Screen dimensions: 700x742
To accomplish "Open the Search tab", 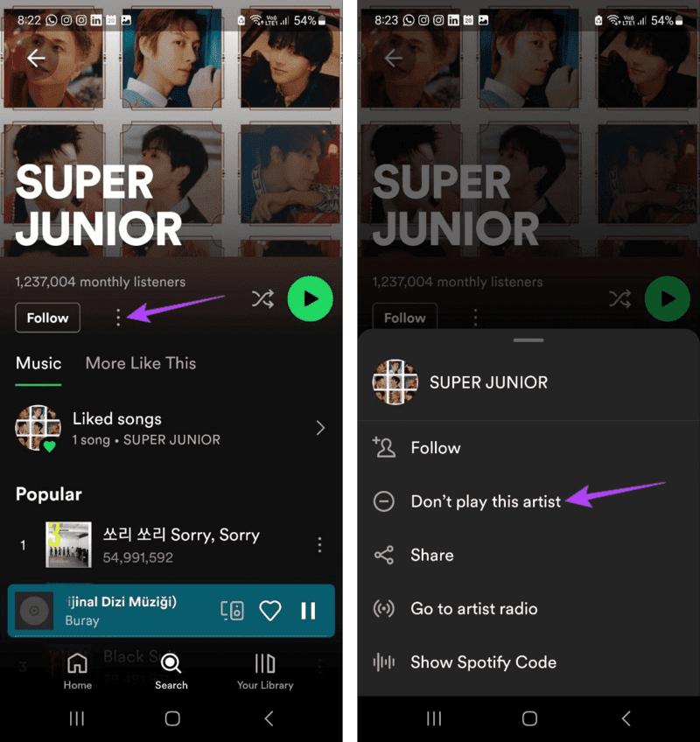I will point(171,671).
